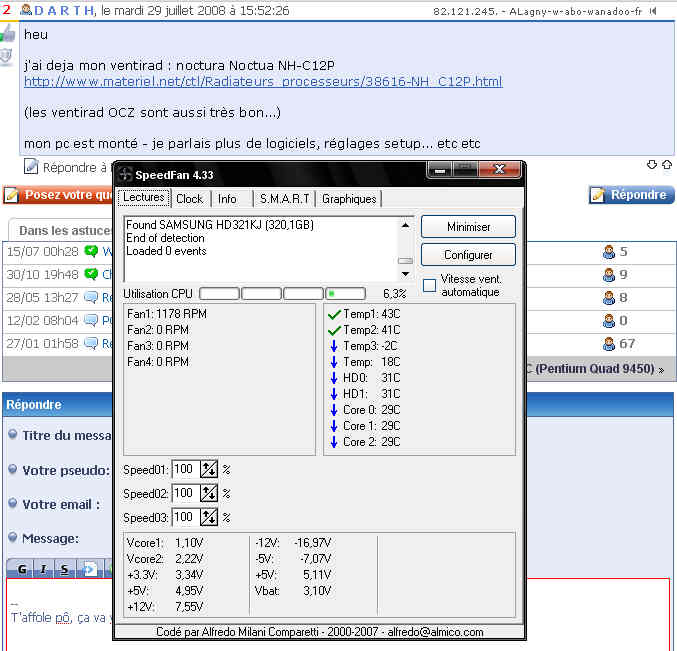The width and height of the screenshot is (677, 651).
Task: Apply italic with the I editor icon
Action: 43,569
